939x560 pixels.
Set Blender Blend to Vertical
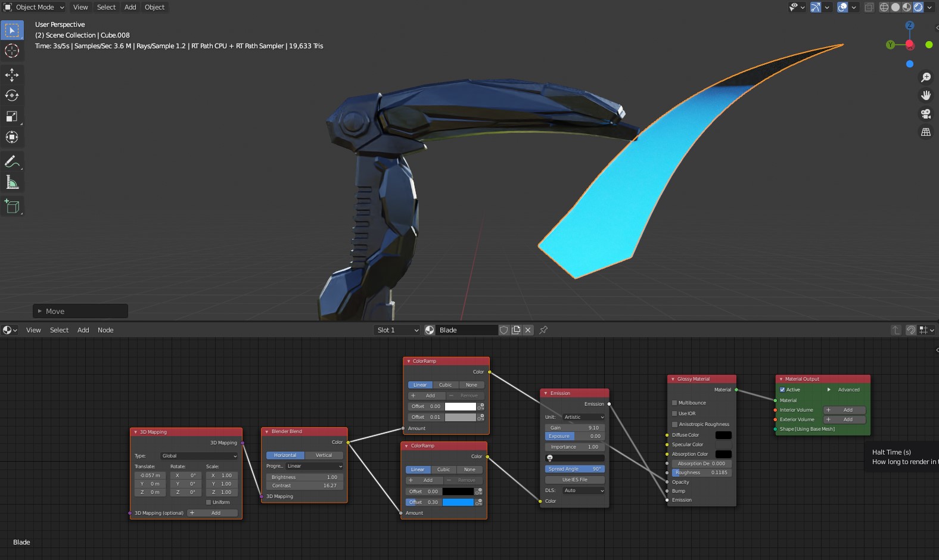click(x=324, y=455)
